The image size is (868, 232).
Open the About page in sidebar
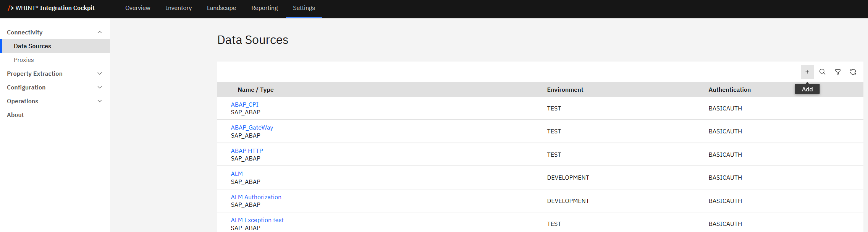15,115
